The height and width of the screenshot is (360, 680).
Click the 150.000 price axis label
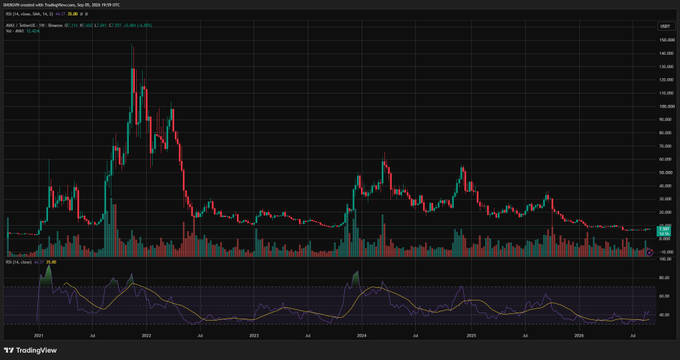coord(666,40)
